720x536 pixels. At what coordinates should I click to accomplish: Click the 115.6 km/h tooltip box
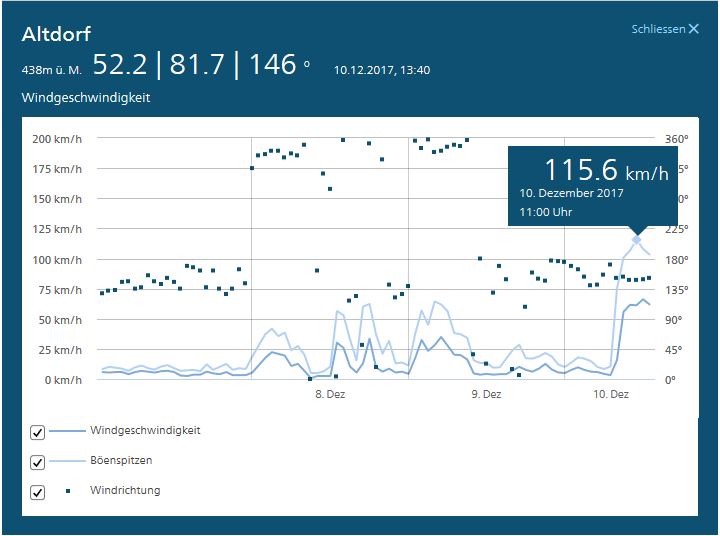(594, 186)
